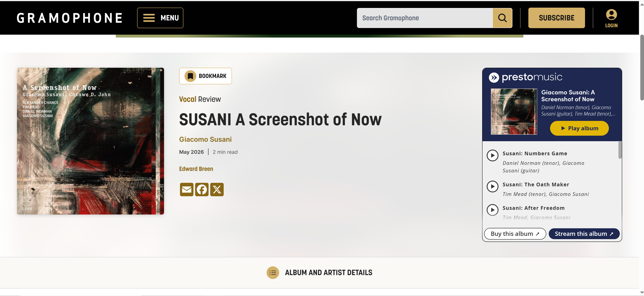This screenshot has width=644, height=296.
Task: Click the small album thumbnail in the Presto widget
Action: click(514, 111)
